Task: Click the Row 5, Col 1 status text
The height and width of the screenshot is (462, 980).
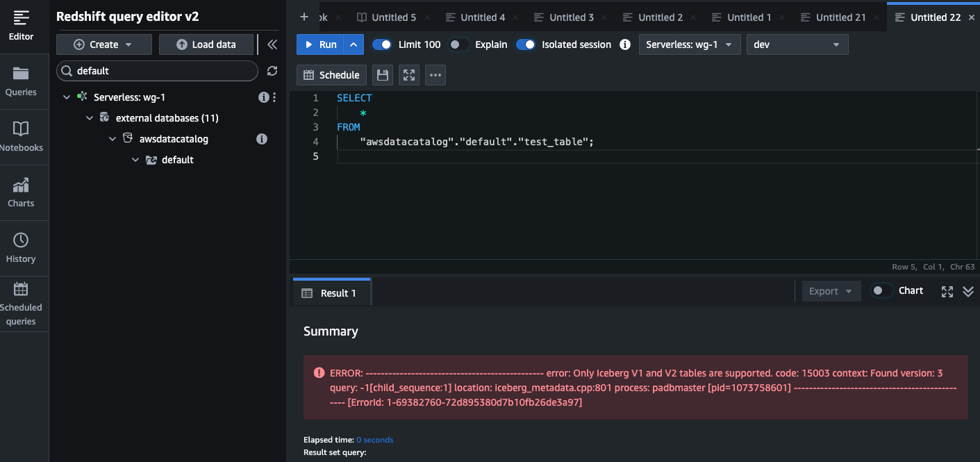Action: (933, 267)
